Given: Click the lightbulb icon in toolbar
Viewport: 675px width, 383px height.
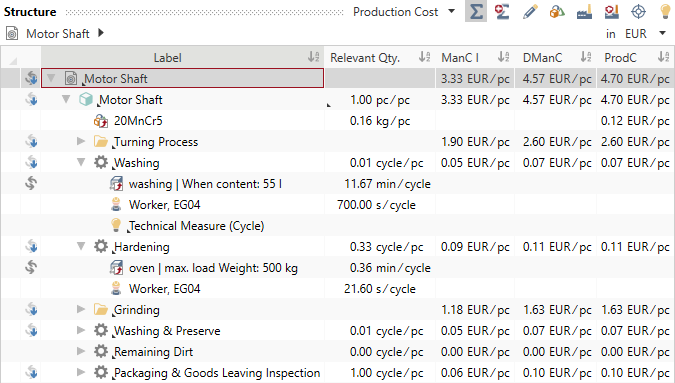Looking at the screenshot, I should [x=666, y=12].
